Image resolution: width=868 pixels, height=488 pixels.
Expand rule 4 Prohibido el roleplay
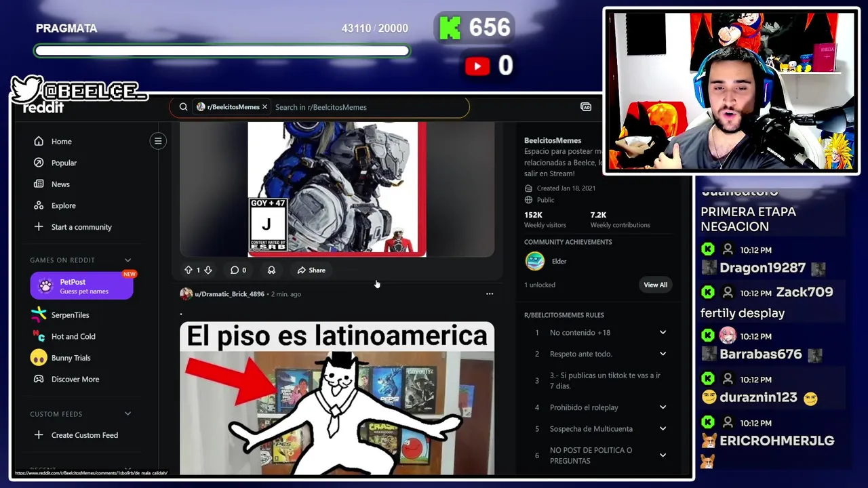663,407
